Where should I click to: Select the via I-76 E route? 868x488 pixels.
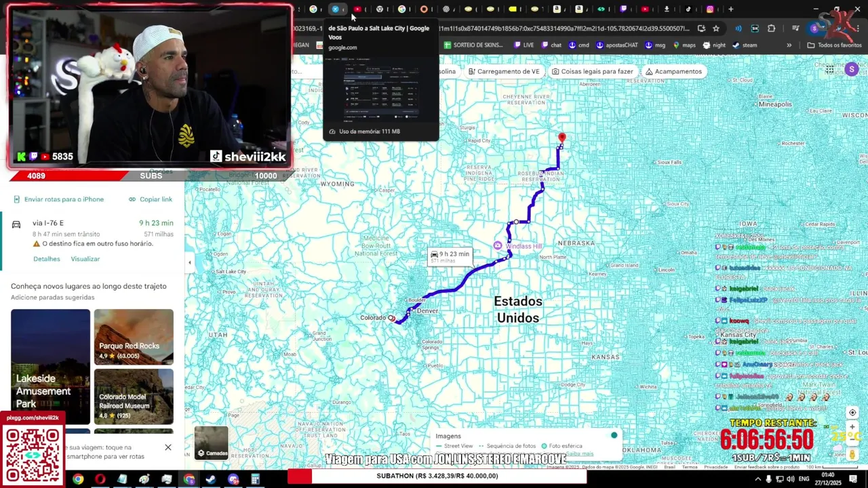tap(92, 233)
